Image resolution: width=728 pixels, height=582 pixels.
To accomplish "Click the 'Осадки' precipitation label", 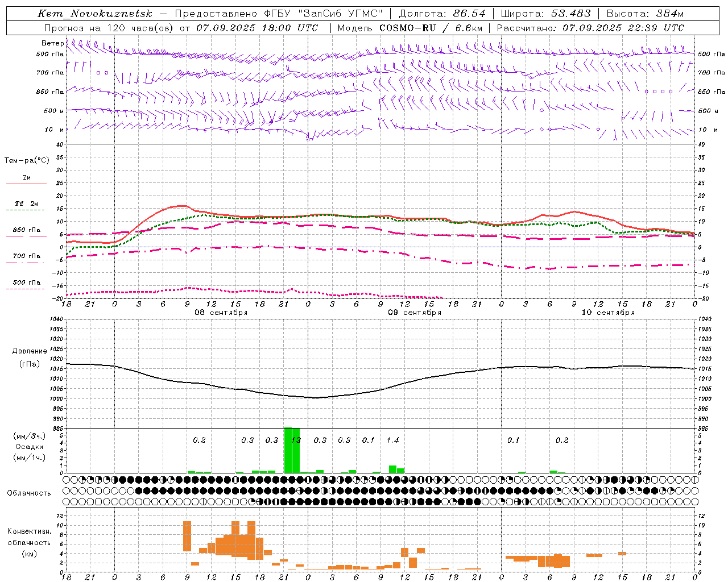I will 30,447.
